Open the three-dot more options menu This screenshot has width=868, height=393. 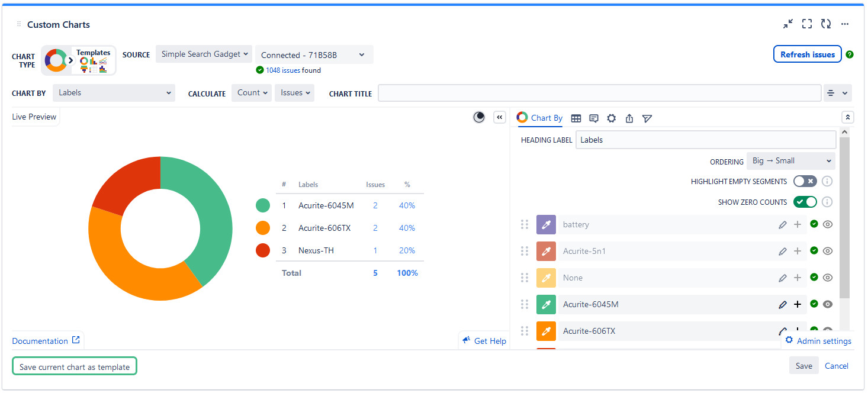(x=845, y=24)
